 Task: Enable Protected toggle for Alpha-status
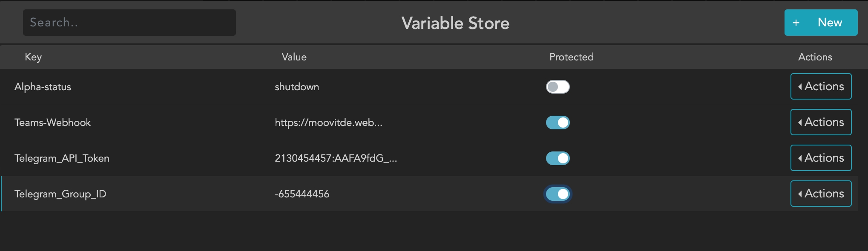(558, 87)
